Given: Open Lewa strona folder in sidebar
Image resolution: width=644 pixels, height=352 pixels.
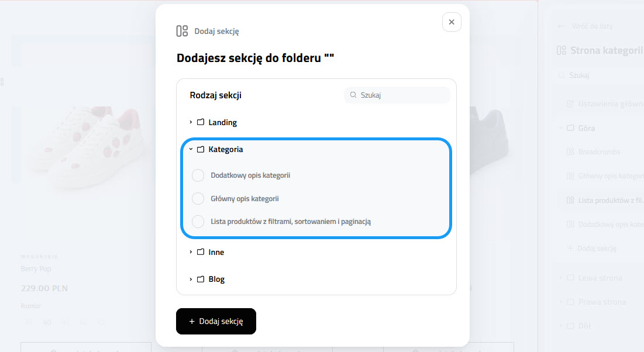Looking at the screenshot, I should (x=600, y=278).
